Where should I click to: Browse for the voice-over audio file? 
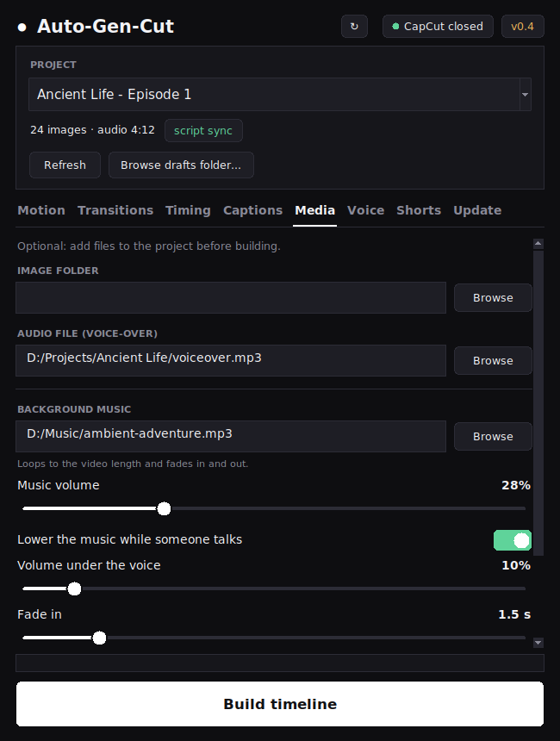[x=493, y=360]
